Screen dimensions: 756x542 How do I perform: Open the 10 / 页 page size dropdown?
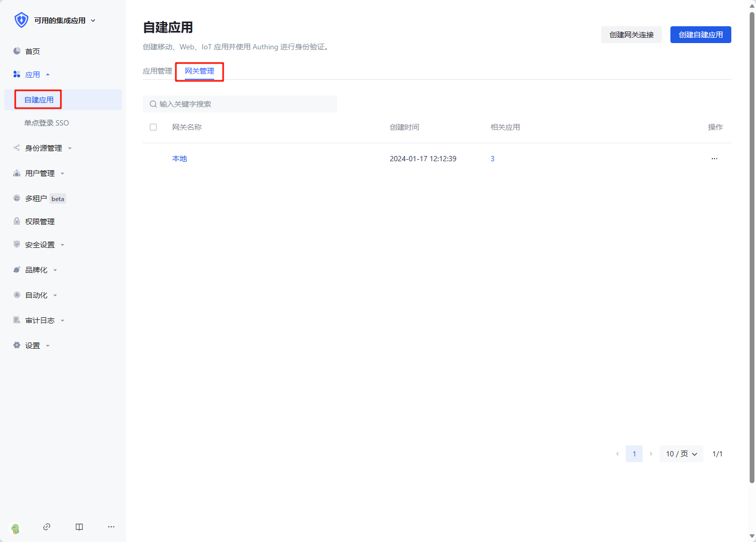coord(681,454)
